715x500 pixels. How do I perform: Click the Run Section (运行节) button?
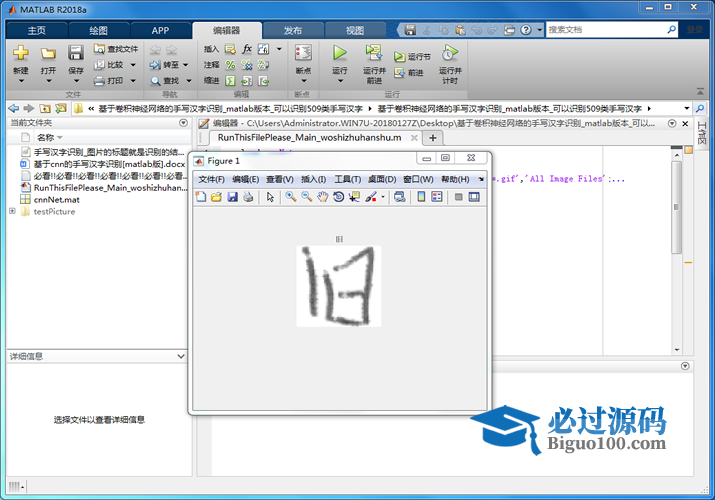412,57
